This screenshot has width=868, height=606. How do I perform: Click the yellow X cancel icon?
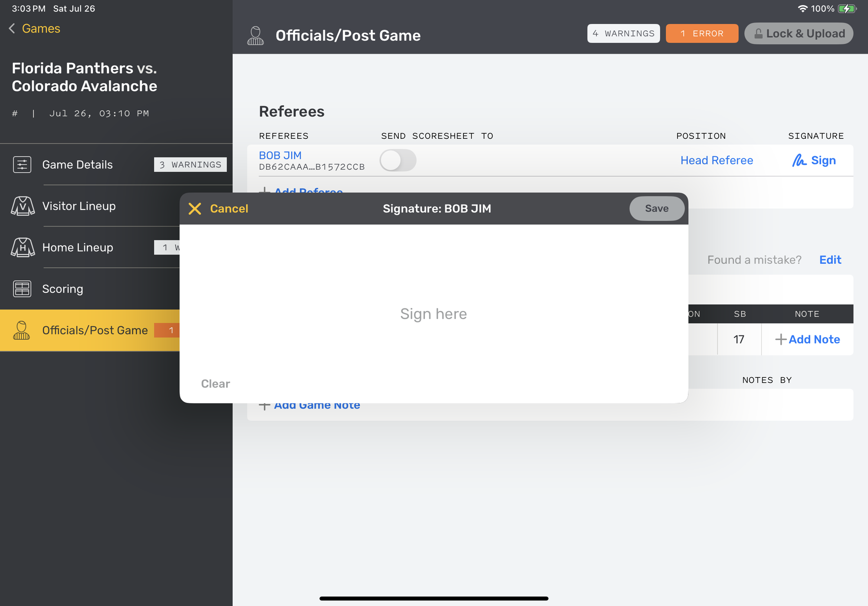195,209
